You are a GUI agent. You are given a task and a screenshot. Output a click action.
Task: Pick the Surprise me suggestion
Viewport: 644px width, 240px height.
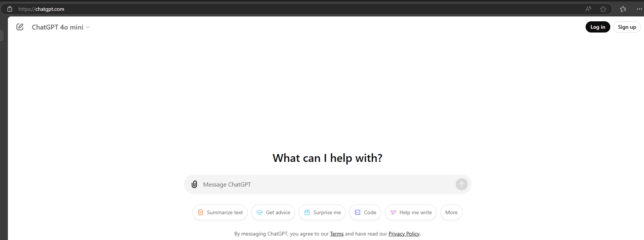point(322,212)
